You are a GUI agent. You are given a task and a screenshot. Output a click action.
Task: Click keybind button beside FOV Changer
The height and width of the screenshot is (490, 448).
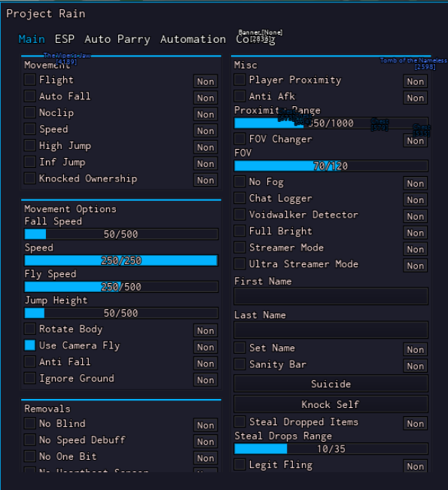tap(415, 141)
